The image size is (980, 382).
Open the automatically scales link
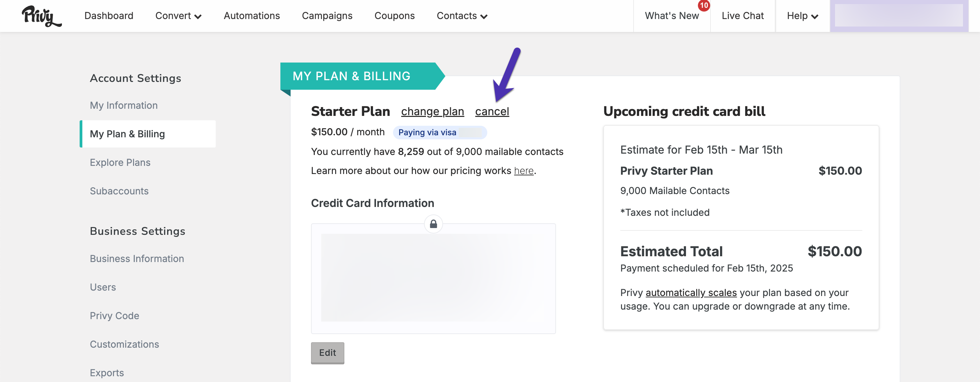691,293
